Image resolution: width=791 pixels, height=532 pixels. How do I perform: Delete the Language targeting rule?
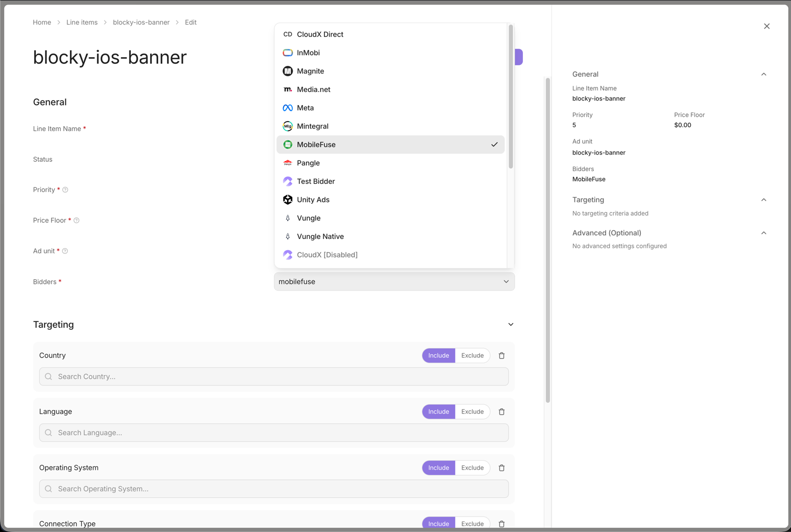501,412
